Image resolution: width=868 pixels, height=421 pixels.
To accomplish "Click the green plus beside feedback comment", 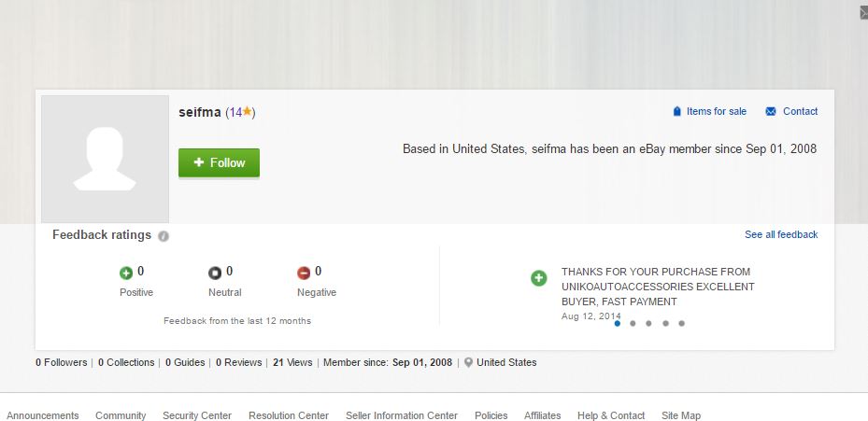I will tap(539, 278).
